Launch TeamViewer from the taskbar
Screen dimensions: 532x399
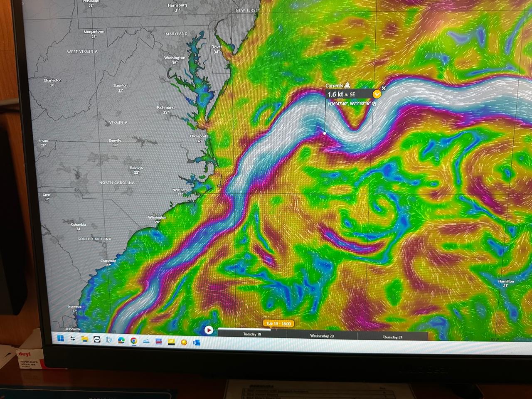(x=97, y=339)
